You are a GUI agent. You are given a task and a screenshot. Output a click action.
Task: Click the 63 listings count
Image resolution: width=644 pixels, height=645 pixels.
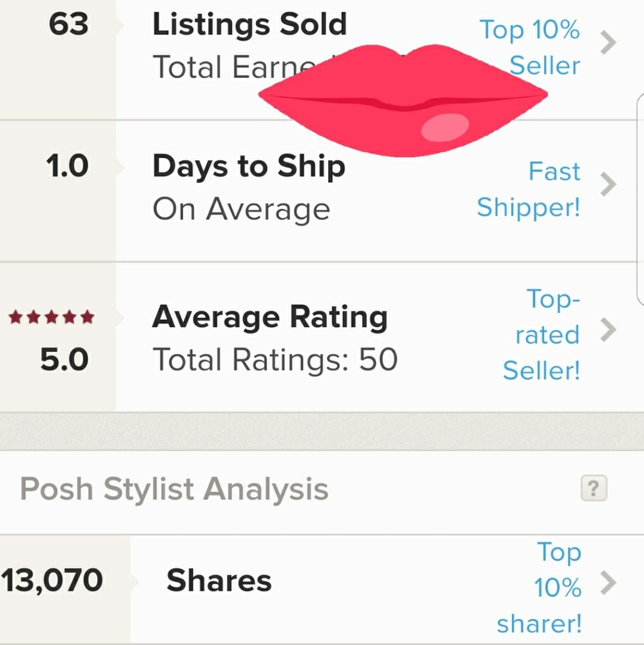point(68,25)
